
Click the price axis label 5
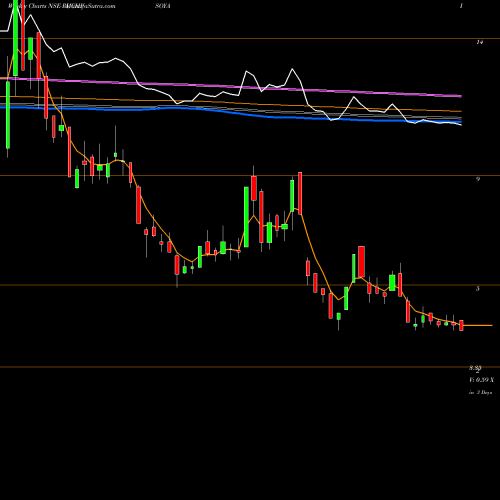[x=478, y=289]
